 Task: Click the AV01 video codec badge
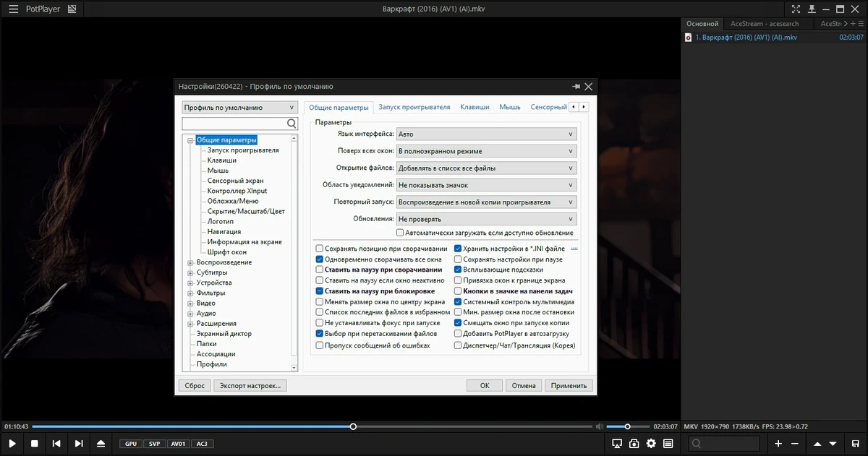tap(178, 444)
